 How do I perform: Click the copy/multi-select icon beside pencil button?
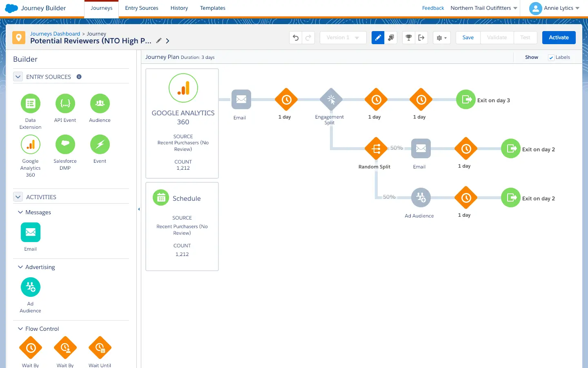391,38
